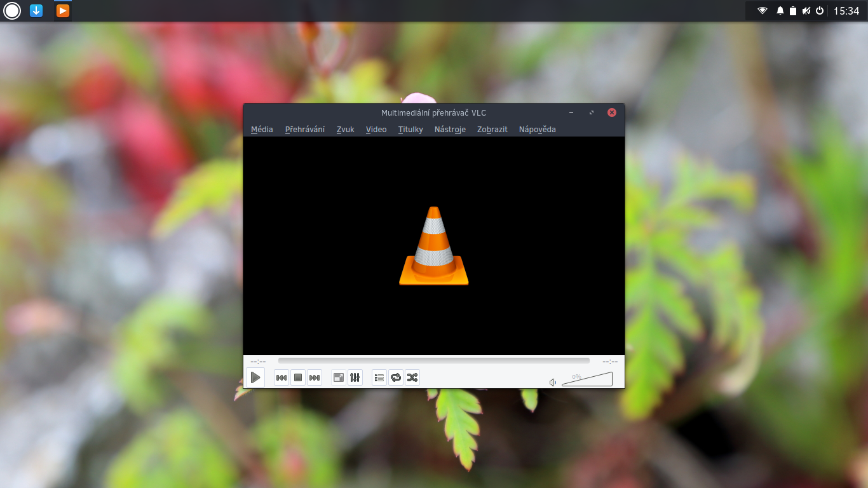The width and height of the screenshot is (868, 488).
Task: Toggle shuffle random playback
Action: point(412,377)
